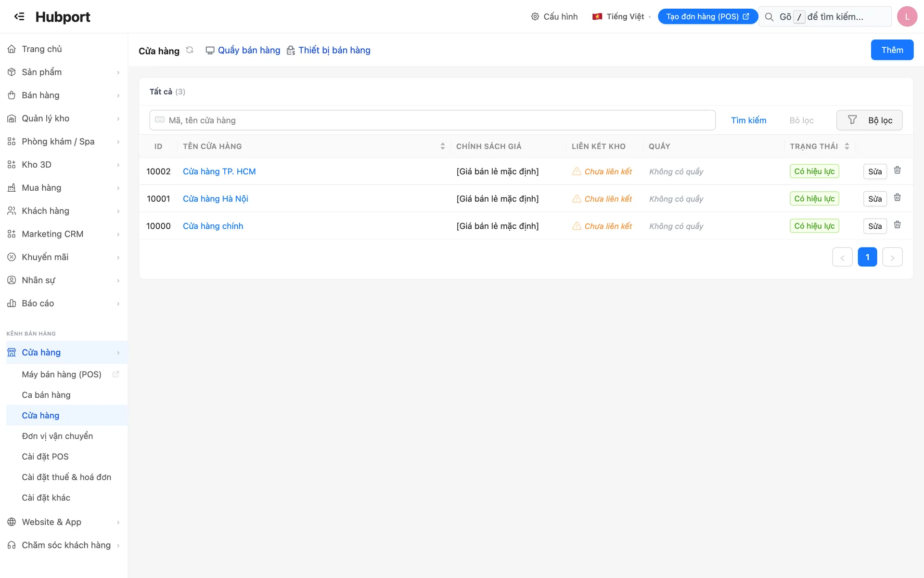Image resolution: width=924 pixels, height=578 pixels.
Task: Select the Tất cả (3) tab
Action: 167,92
